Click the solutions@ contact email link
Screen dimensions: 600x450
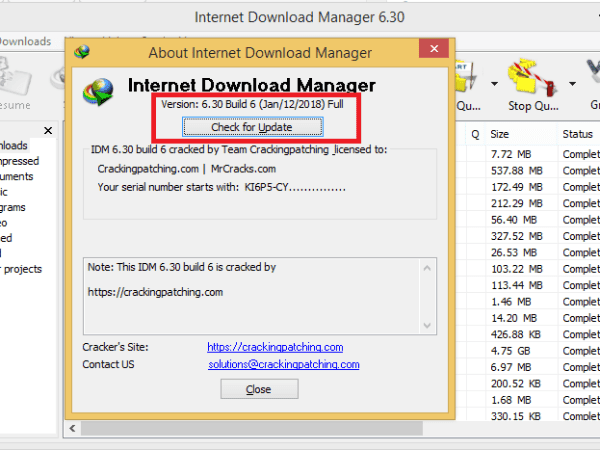click(284, 364)
